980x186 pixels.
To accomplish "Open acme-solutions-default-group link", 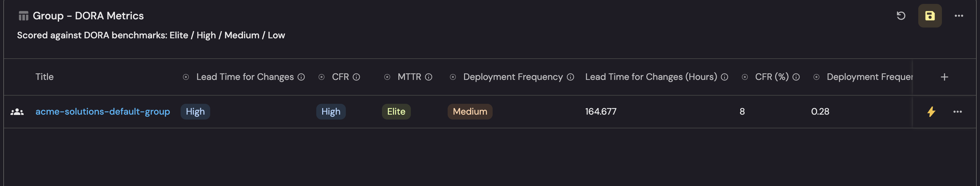I will [x=102, y=112].
